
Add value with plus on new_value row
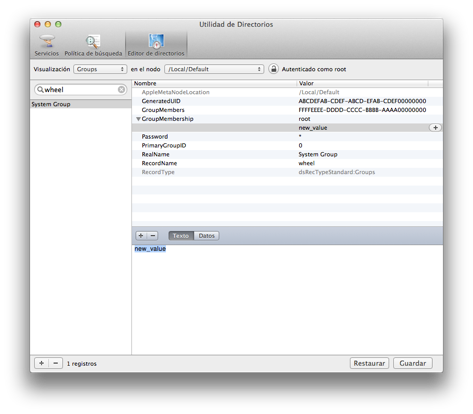coord(435,128)
